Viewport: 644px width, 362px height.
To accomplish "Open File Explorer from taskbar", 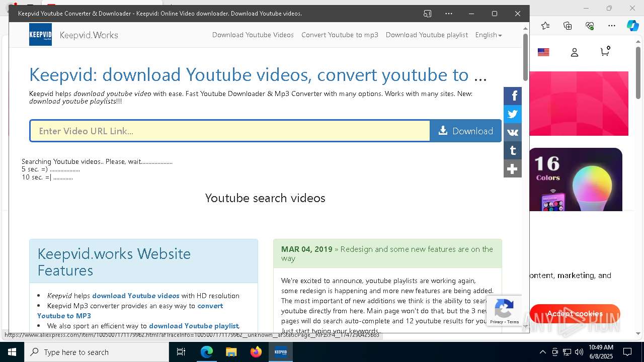I will (x=231, y=352).
